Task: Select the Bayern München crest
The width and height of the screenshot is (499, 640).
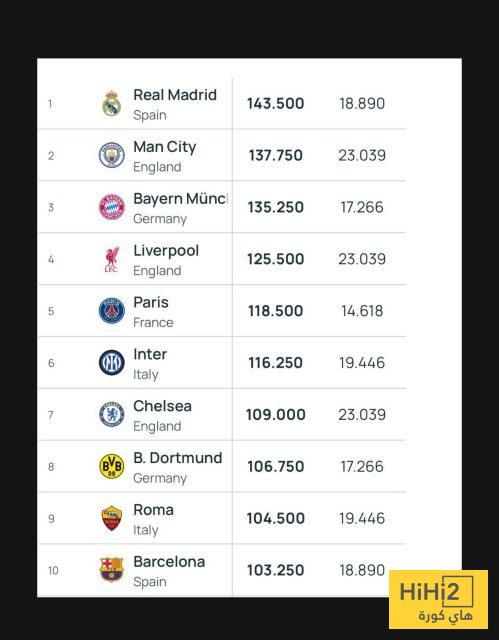Action: click(x=111, y=207)
